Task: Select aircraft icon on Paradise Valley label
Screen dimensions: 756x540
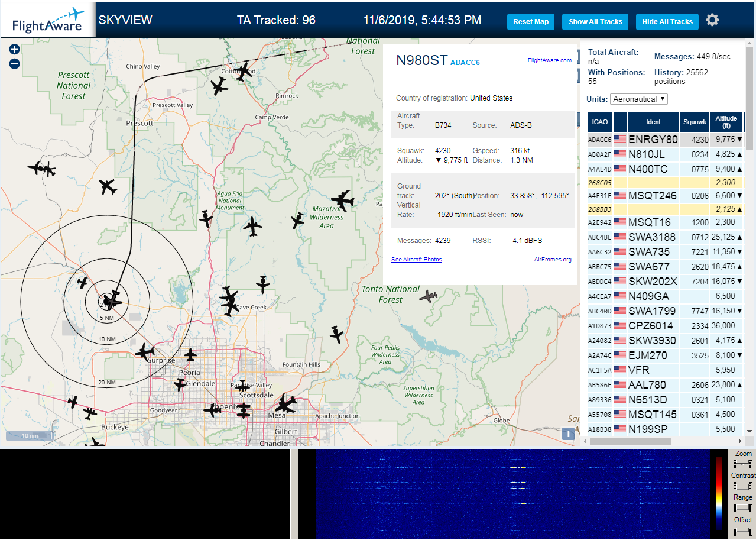Action: coord(242,386)
